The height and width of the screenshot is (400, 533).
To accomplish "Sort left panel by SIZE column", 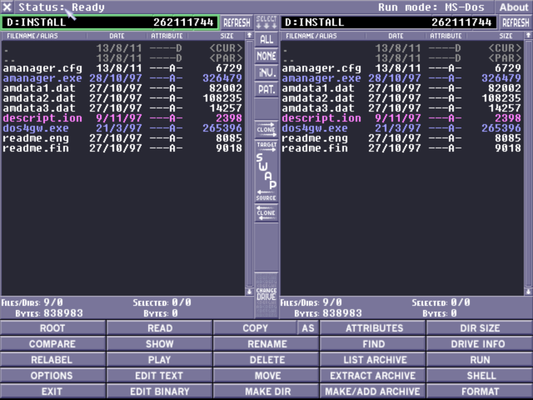I will coord(226,36).
